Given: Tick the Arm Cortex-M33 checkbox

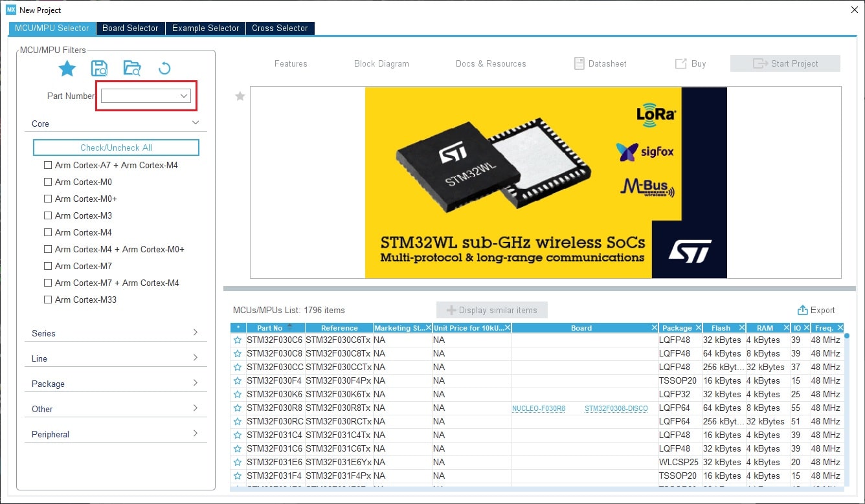Looking at the screenshot, I should [48, 300].
